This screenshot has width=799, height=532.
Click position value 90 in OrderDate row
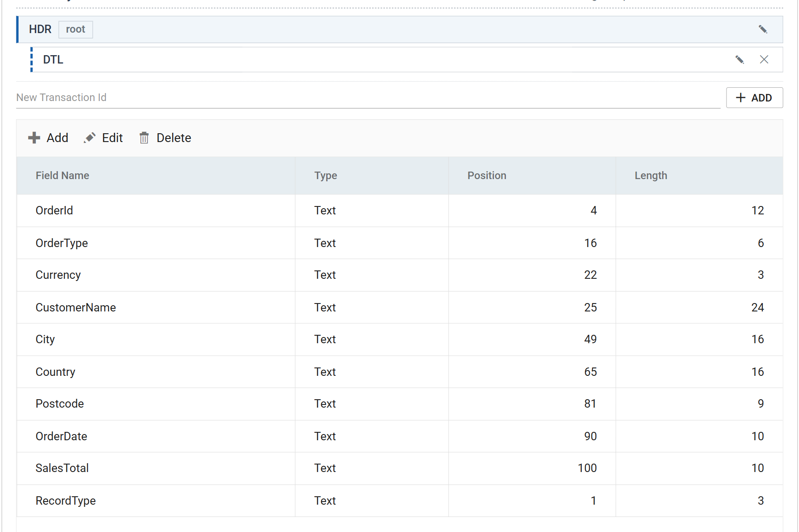[x=590, y=436]
